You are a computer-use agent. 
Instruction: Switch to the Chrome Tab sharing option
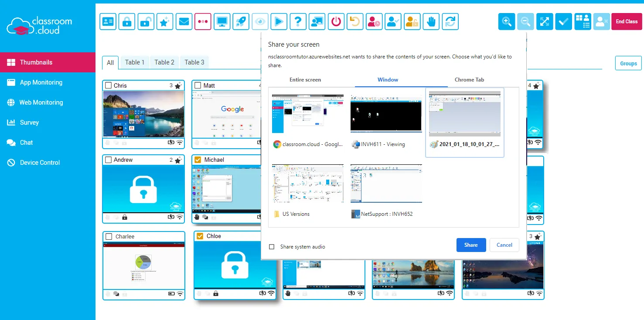coord(469,80)
